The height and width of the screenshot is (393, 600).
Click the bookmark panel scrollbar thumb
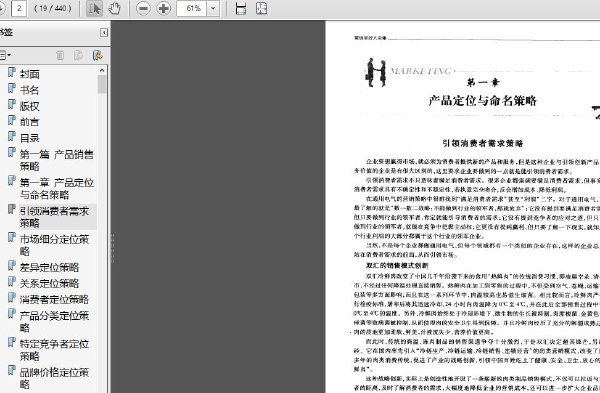click(x=102, y=84)
